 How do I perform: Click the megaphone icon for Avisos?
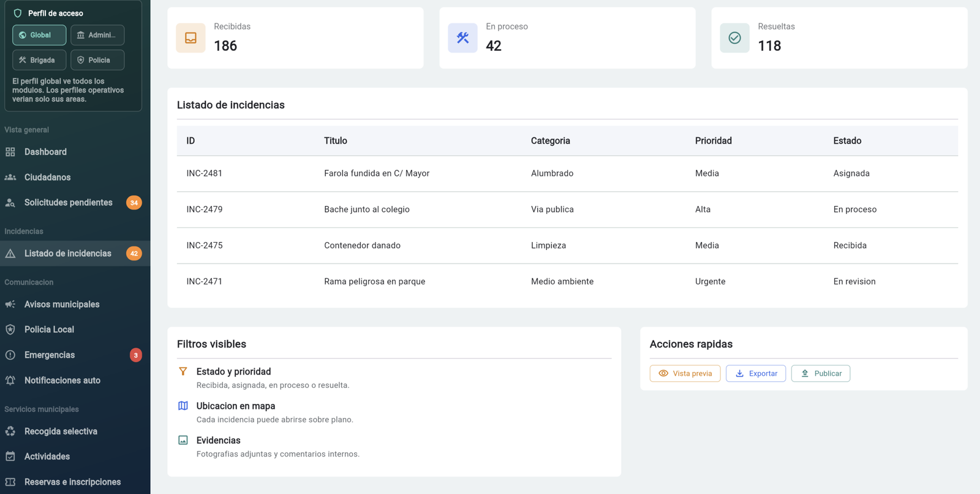(x=10, y=304)
